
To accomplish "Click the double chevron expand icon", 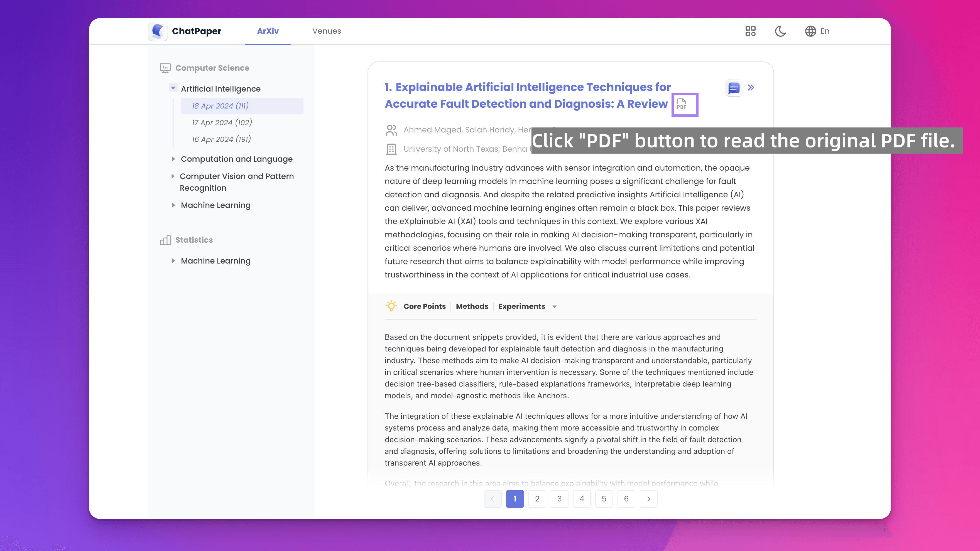I will point(751,88).
